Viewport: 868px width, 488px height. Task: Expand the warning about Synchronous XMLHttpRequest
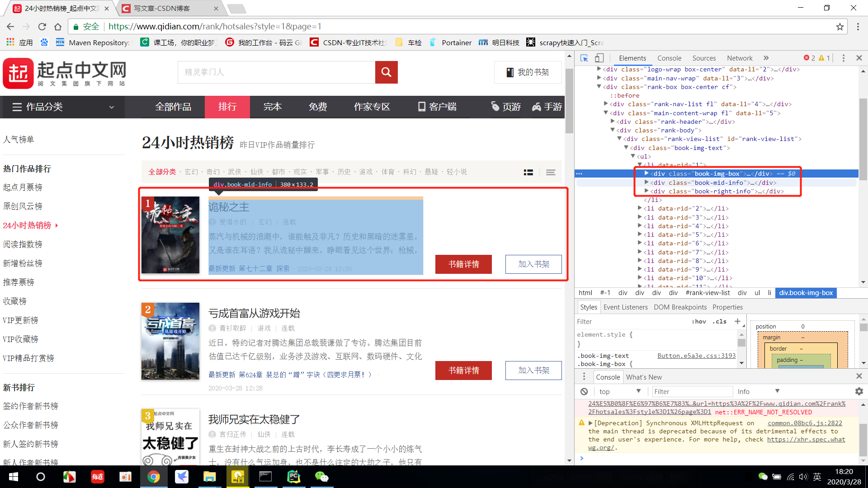click(x=590, y=423)
